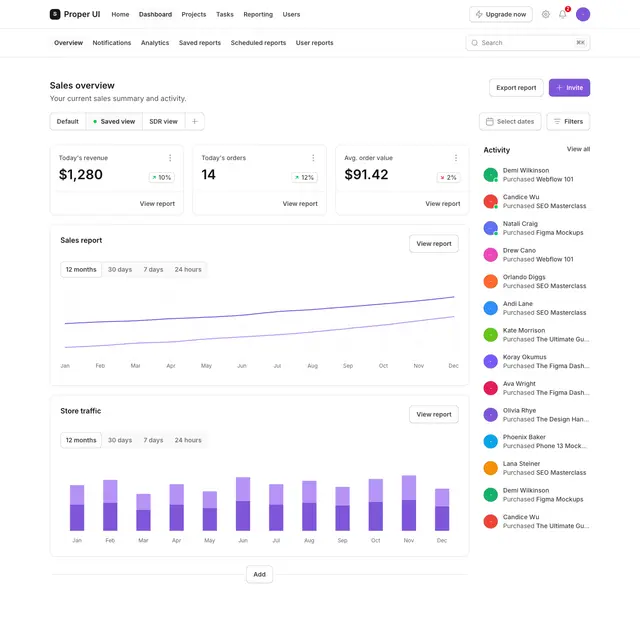This screenshot has height=626, width=640.
Task: Open Today's revenue card options menu
Action: tap(170, 158)
